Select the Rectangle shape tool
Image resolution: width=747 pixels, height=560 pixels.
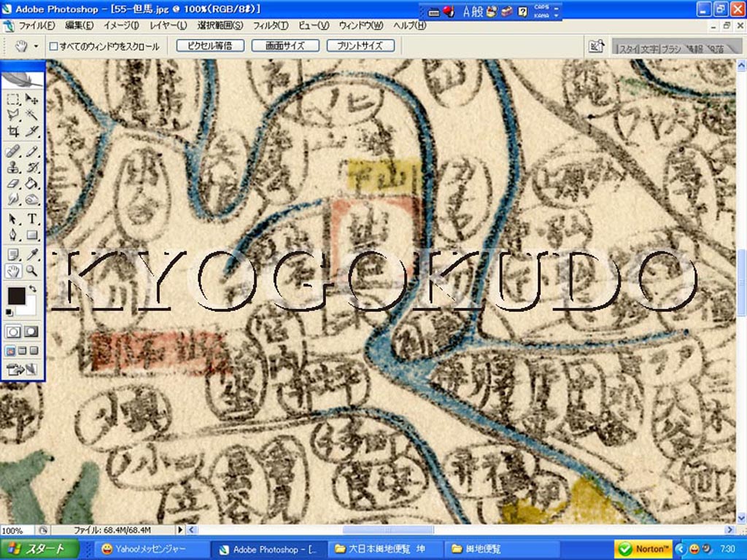pyautogui.click(x=31, y=235)
